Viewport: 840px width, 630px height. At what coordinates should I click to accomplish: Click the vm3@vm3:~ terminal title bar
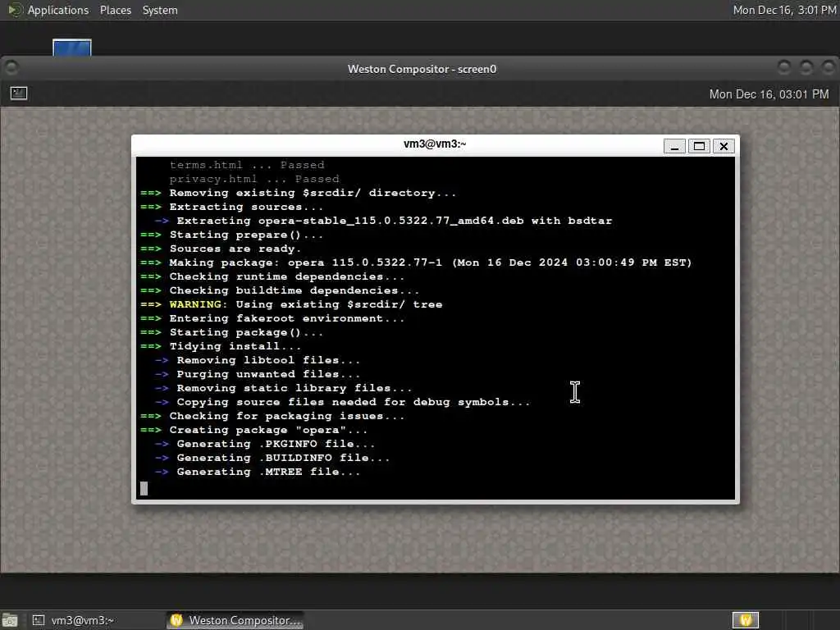tap(435, 144)
